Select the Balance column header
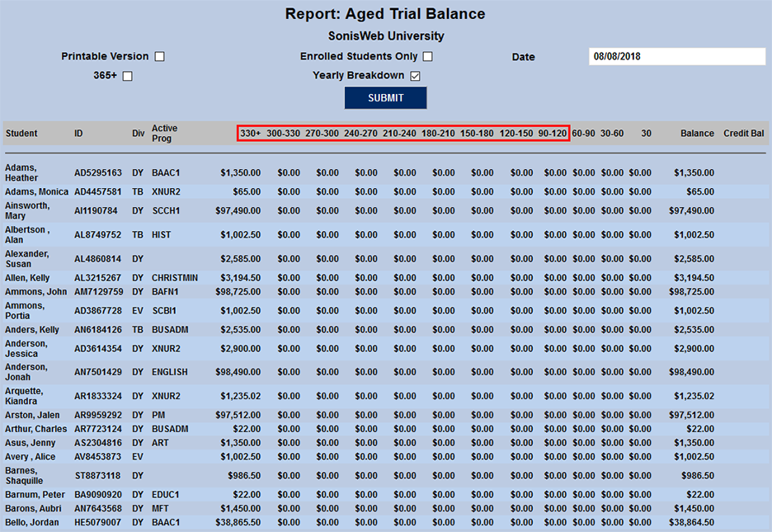772x532 pixels. (x=697, y=133)
